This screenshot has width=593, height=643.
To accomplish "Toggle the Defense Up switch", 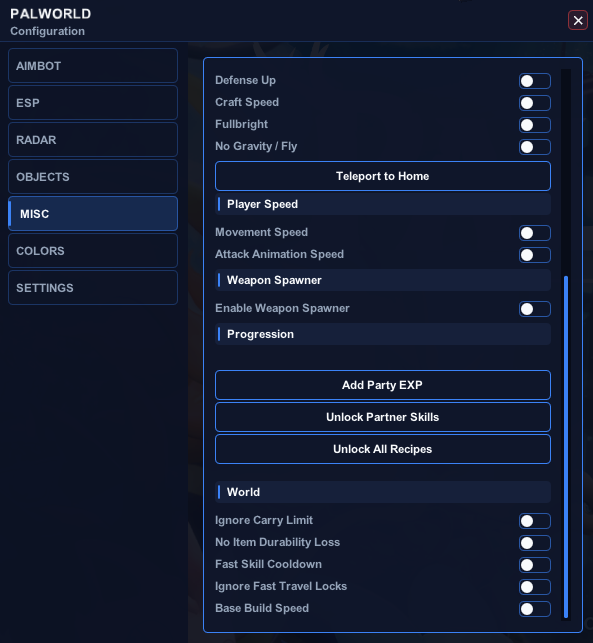I will tap(534, 81).
